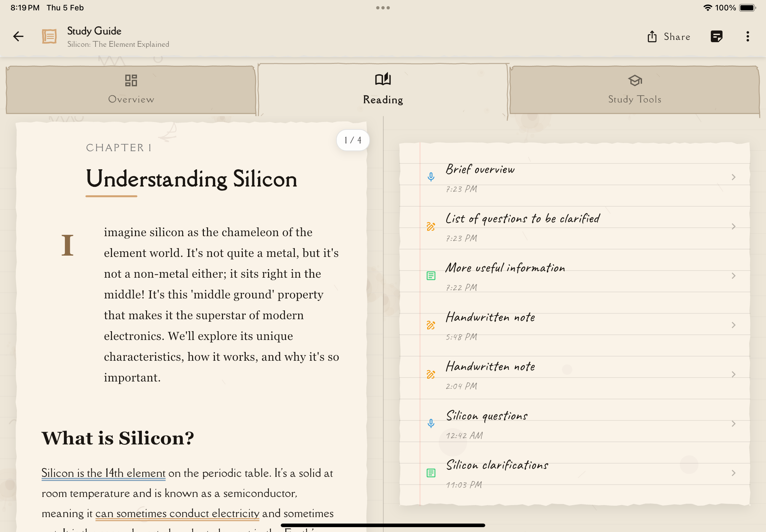Switch to the Study Tools tab
The image size is (766, 532).
point(634,89)
